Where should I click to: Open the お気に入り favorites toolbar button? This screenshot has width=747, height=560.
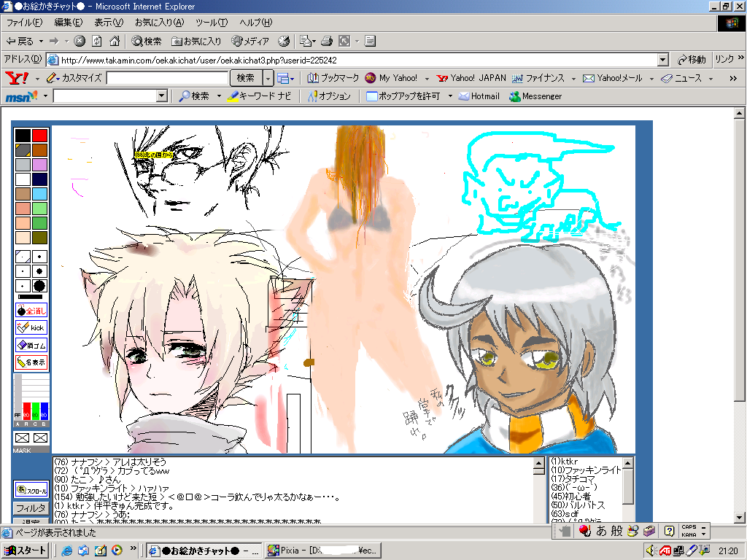click(197, 41)
